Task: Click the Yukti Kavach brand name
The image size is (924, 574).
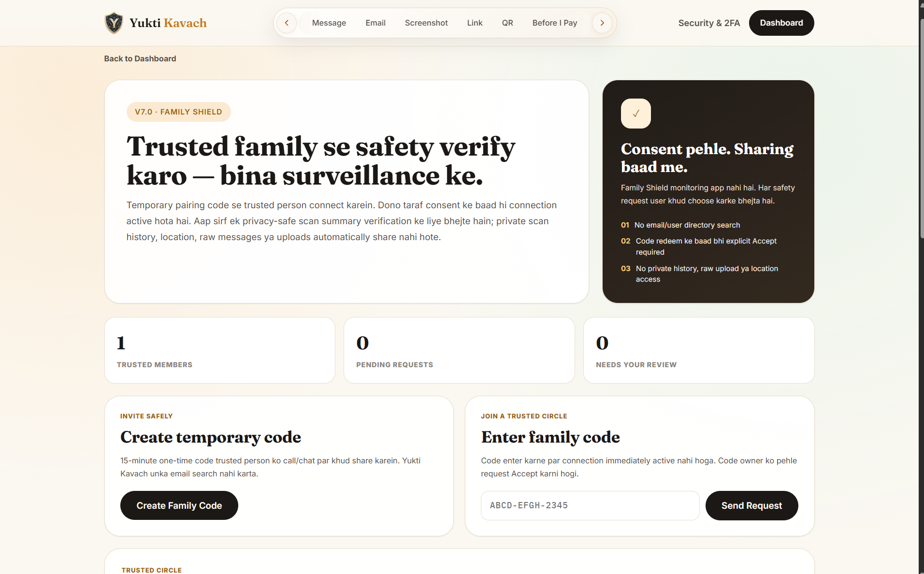Action: [x=168, y=23]
